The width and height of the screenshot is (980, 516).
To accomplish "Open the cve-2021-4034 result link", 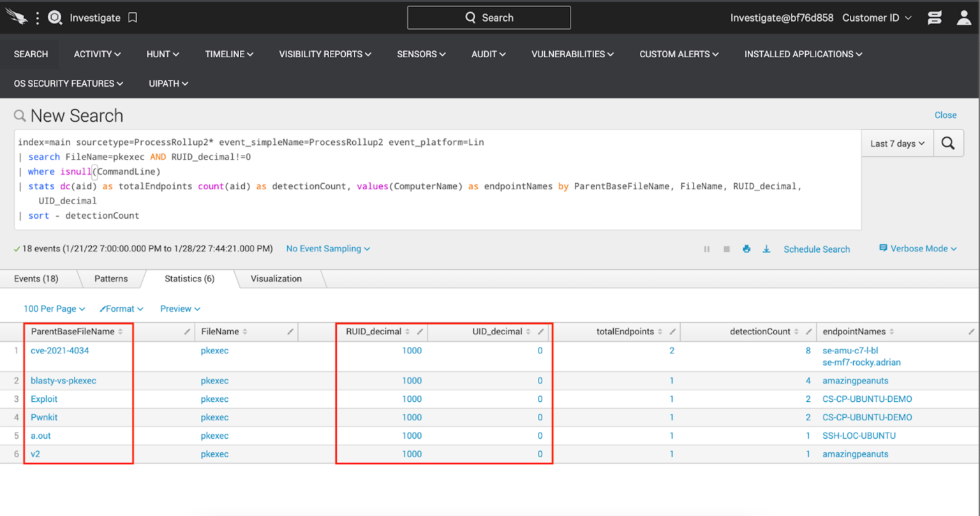I will coord(59,350).
